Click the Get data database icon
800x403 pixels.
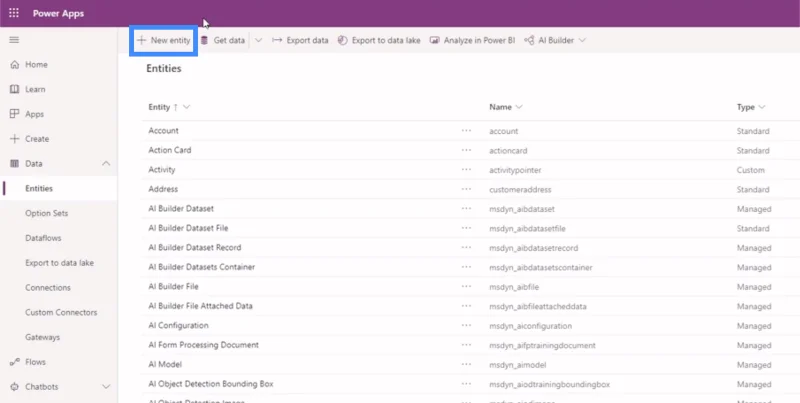(204, 40)
